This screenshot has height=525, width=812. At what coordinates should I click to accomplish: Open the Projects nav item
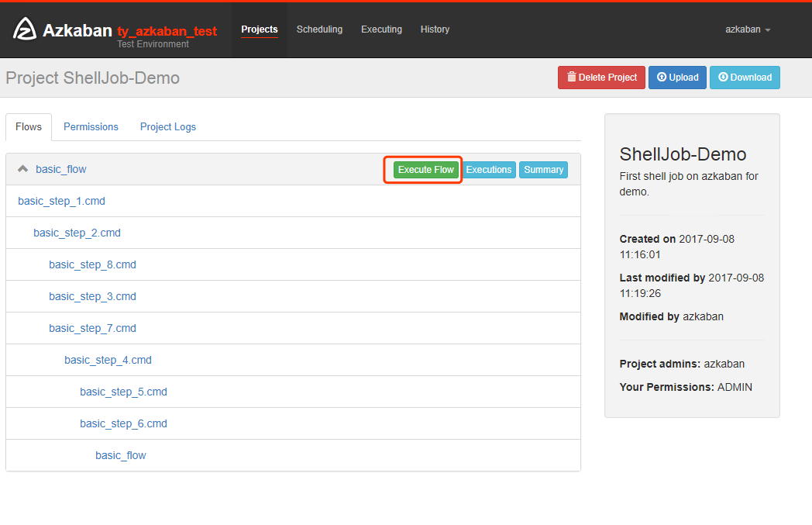pos(260,29)
